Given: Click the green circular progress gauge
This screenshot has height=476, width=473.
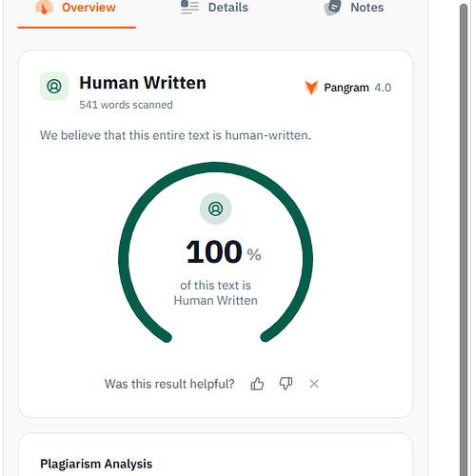Looking at the screenshot, I should pyautogui.click(x=215, y=252).
